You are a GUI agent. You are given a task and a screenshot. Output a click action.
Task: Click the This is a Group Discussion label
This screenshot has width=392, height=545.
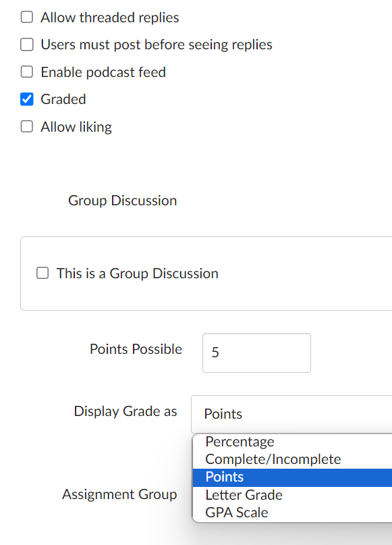point(138,274)
